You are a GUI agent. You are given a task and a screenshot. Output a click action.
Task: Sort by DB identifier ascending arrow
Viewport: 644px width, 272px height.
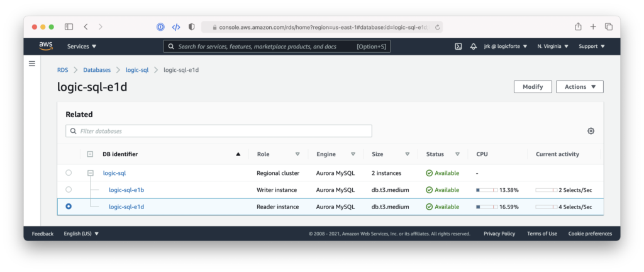click(x=238, y=154)
